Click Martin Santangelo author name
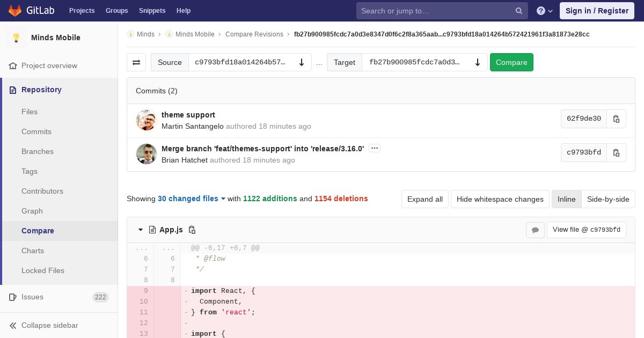644x338 pixels. [x=193, y=126]
